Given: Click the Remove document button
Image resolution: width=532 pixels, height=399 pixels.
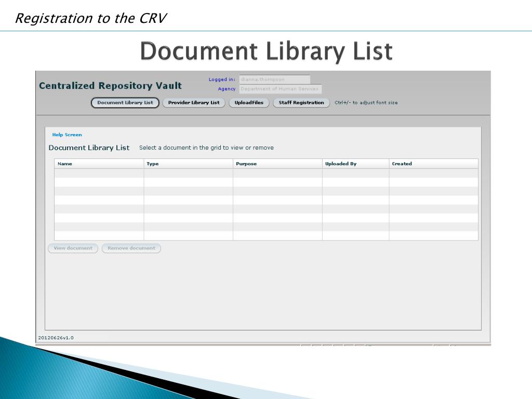Looking at the screenshot, I should tap(131, 248).
